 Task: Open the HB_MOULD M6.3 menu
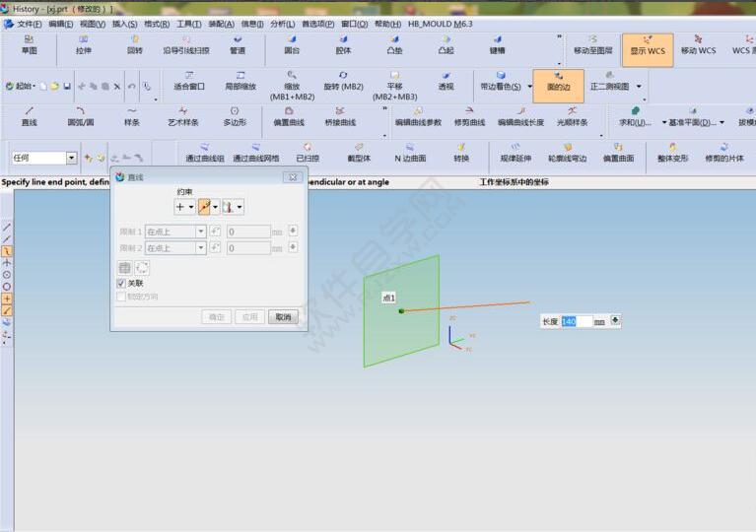[440, 24]
